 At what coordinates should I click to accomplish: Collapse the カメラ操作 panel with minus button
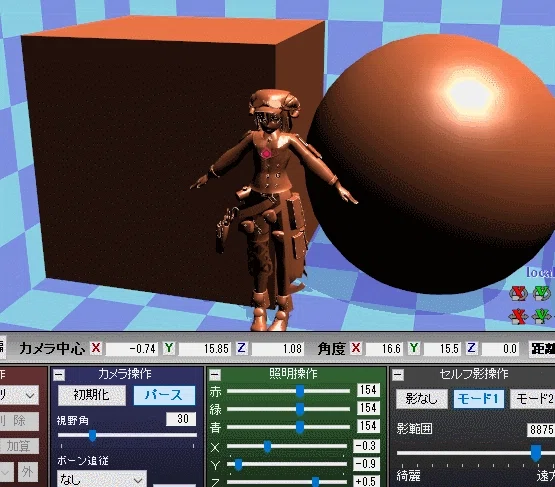click(x=59, y=375)
